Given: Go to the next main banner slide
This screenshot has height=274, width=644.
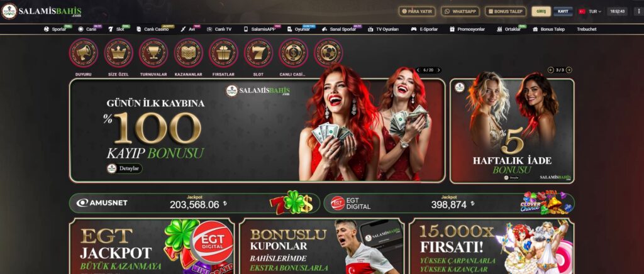Looking at the screenshot, I should click(438, 70).
